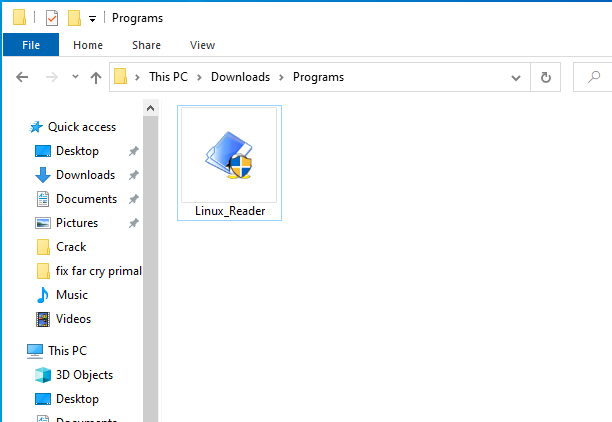
Task: Open the File ribbon menu
Action: (31, 45)
